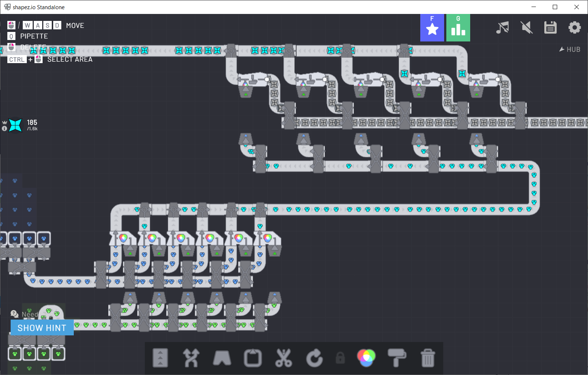588x375 pixels.
Task: Close the shapez.io window
Action: 577,7
